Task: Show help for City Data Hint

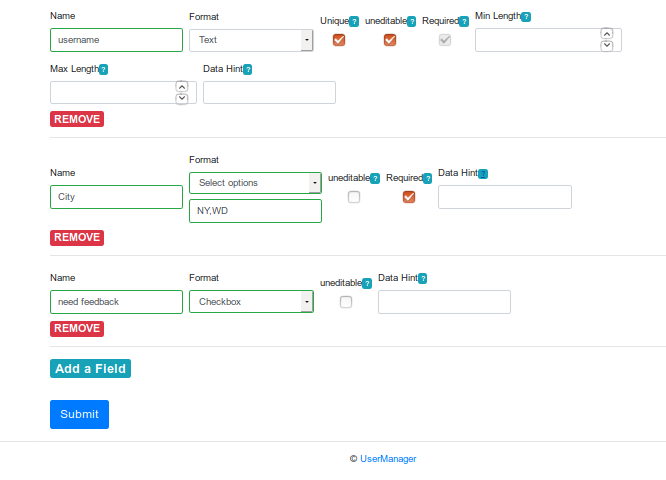Action: click(483, 174)
